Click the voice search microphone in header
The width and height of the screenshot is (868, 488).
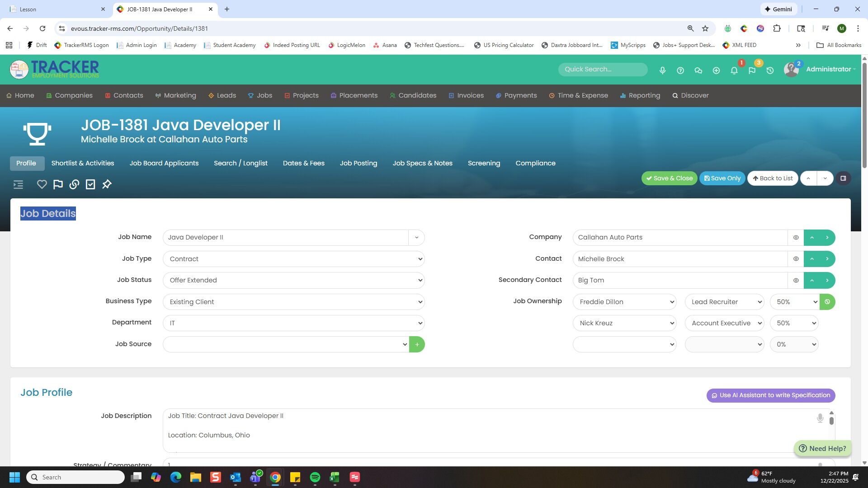(x=662, y=70)
